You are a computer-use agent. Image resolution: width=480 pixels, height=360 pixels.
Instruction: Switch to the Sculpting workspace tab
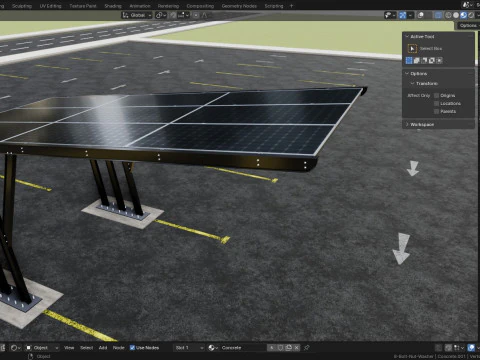coord(22,6)
